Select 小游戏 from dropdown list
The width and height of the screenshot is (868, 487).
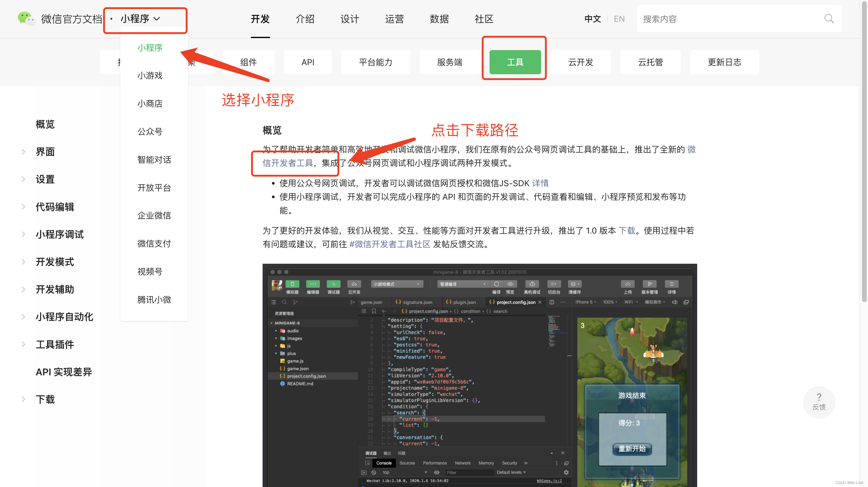click(x=150, y=75)
